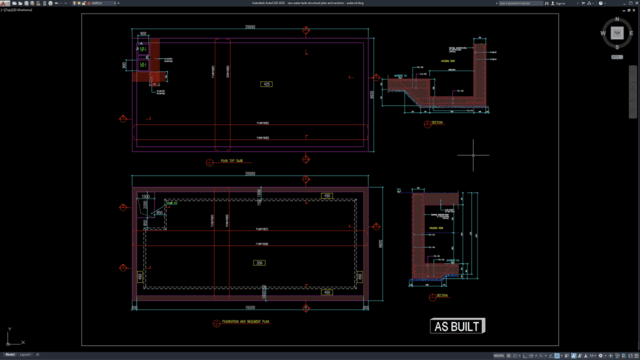Click the navigation bar on right side
640x360 pixels.
(x=633, y=92)
